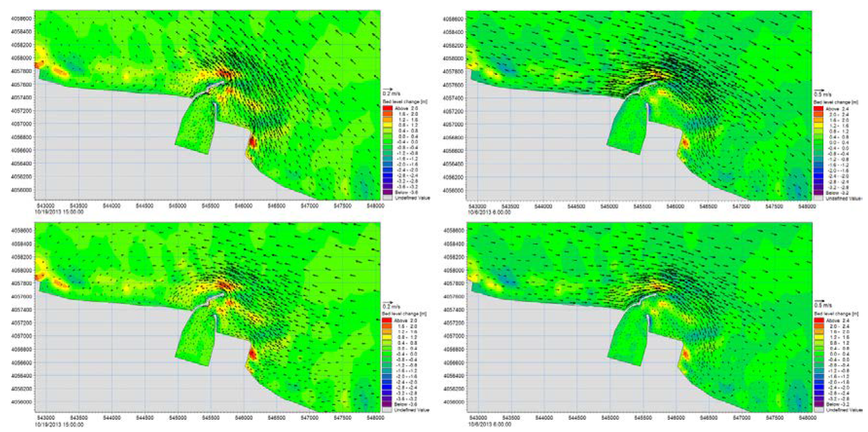
Task: Click gray 'Undefined Value' swatch in bottom-right legend
Action: point(819,410)
